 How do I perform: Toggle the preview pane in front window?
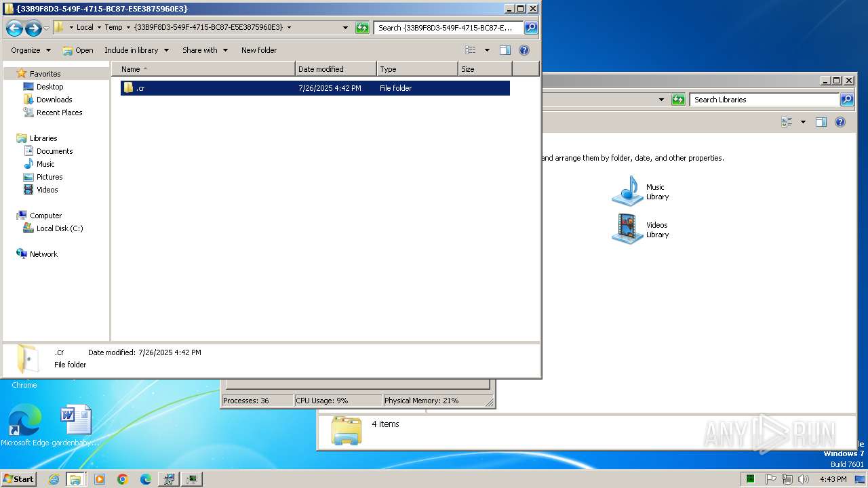point(505,50)
